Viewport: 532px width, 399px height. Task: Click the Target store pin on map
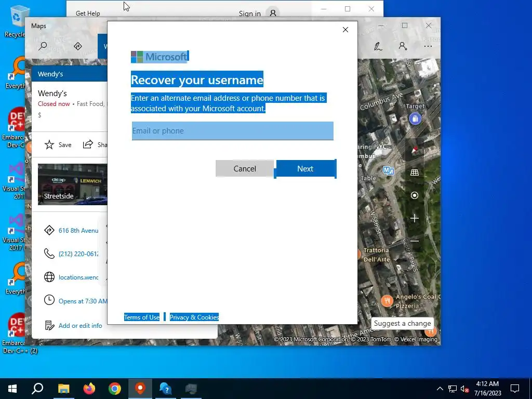[x=415, y=119]
